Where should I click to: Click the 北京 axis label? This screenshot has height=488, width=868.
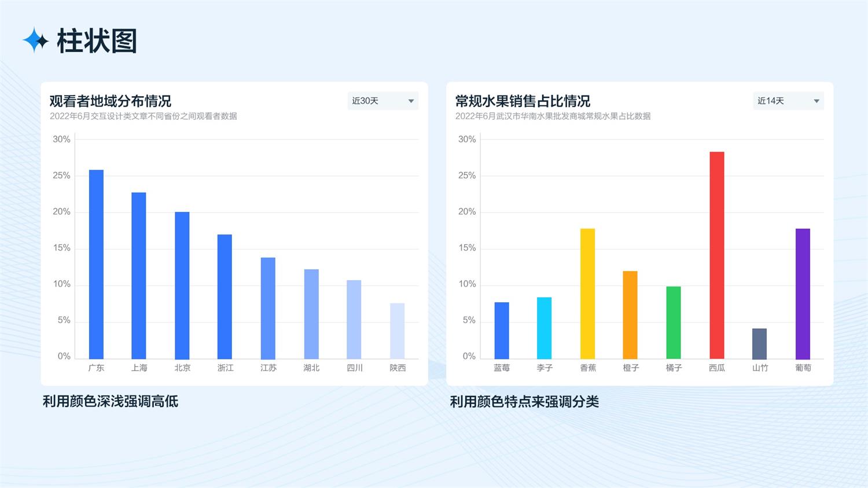click(182, 368)
